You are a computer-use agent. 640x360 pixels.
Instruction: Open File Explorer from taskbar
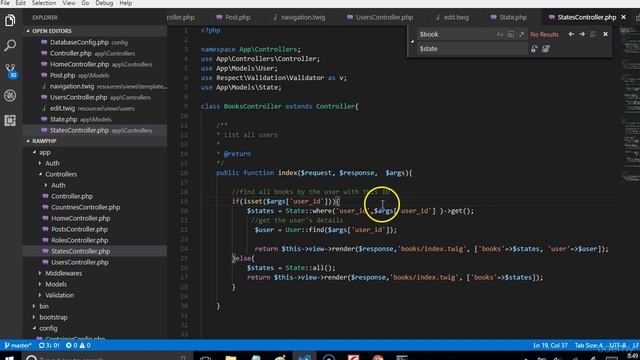pos(231,358)
